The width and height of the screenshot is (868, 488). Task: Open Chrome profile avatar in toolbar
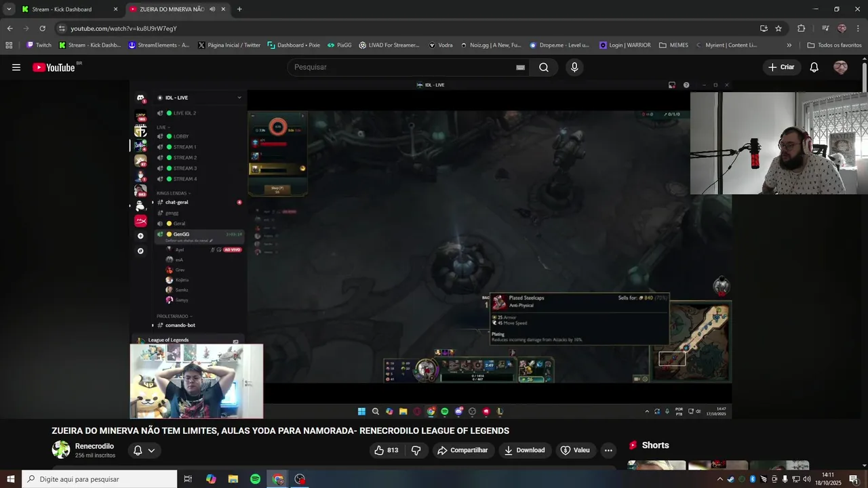842,28
